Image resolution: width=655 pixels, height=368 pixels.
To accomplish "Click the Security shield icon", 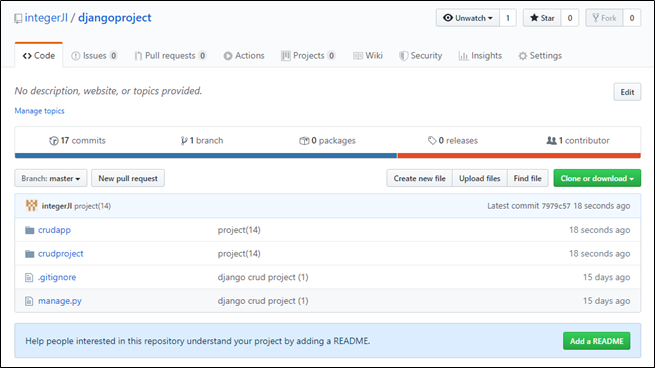I will click(x=404, y=56).
